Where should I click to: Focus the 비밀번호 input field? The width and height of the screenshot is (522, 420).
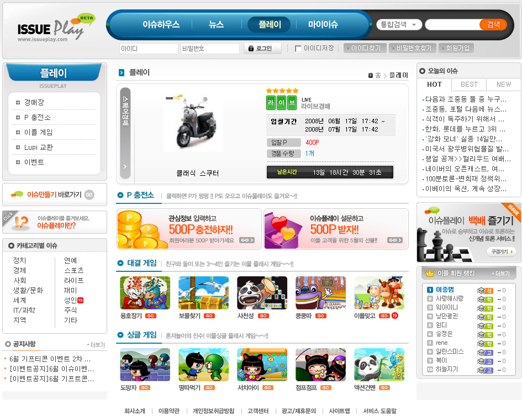click(210, 49)
